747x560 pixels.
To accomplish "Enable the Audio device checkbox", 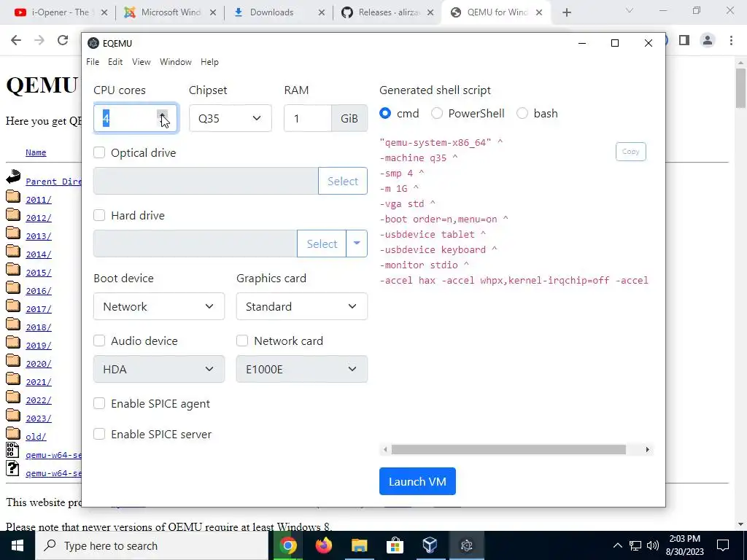I will pyautogui.click(x=99, y=341).
